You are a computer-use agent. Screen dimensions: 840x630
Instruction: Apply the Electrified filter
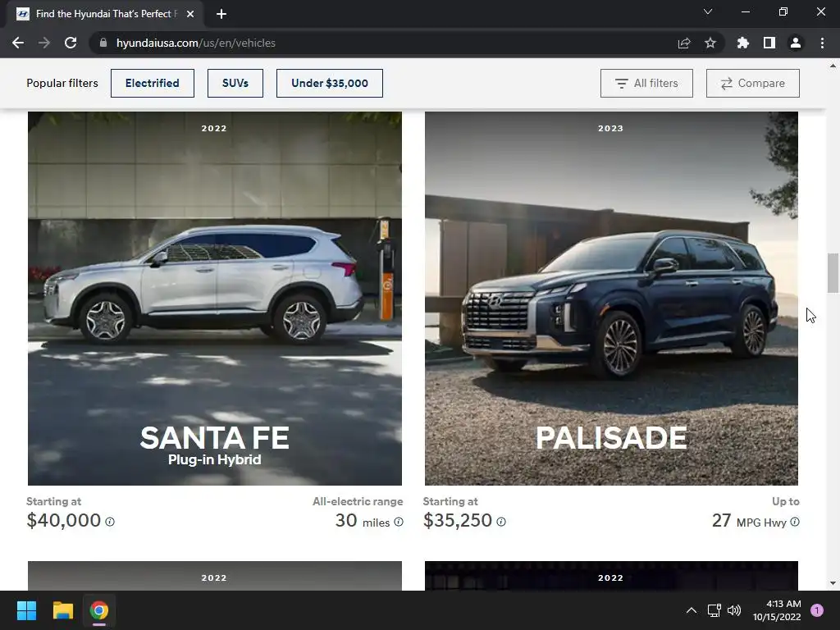(152, 83)
